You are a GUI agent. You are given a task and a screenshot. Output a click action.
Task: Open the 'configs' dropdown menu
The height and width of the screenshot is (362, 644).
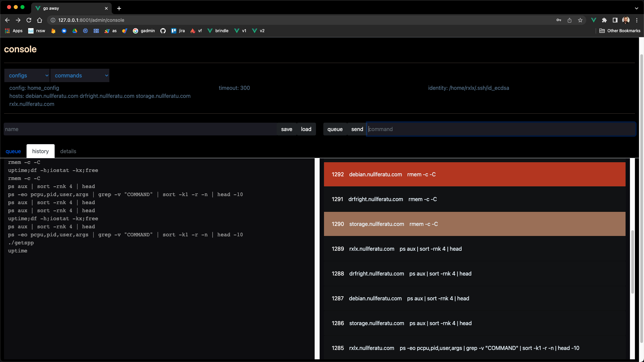[28, 75]
